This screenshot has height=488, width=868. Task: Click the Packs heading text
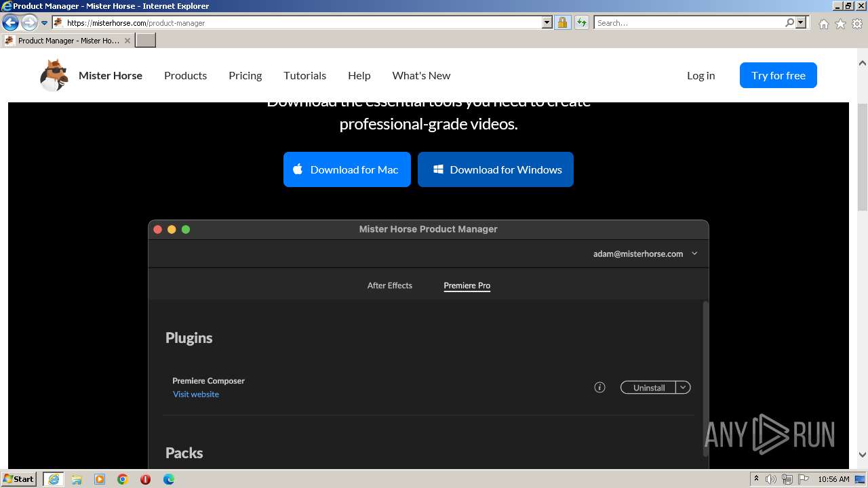click(184, 453)
